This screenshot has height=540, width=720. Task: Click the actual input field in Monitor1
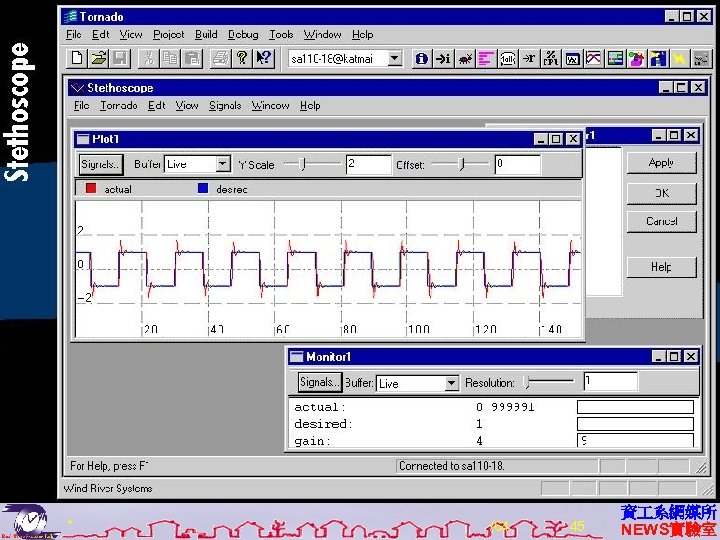point(635,407)
